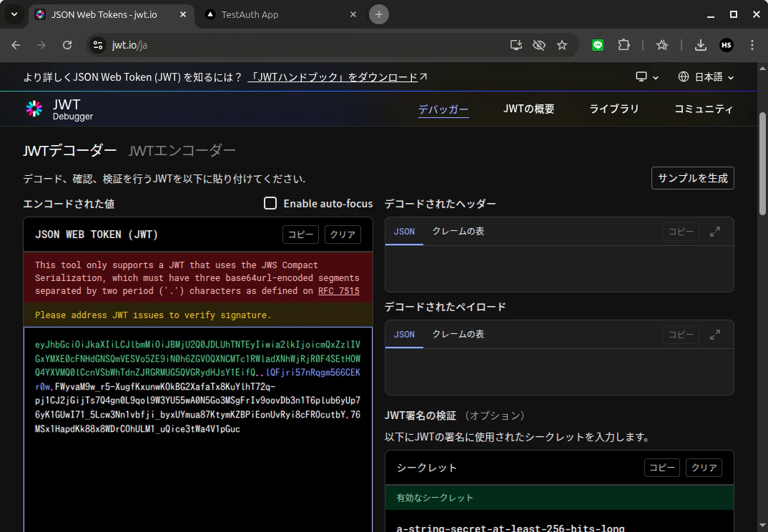This screenshot has height=532, width=768.
Task: Open the デバッガー navigation item
Action: (x=443, y=109)
